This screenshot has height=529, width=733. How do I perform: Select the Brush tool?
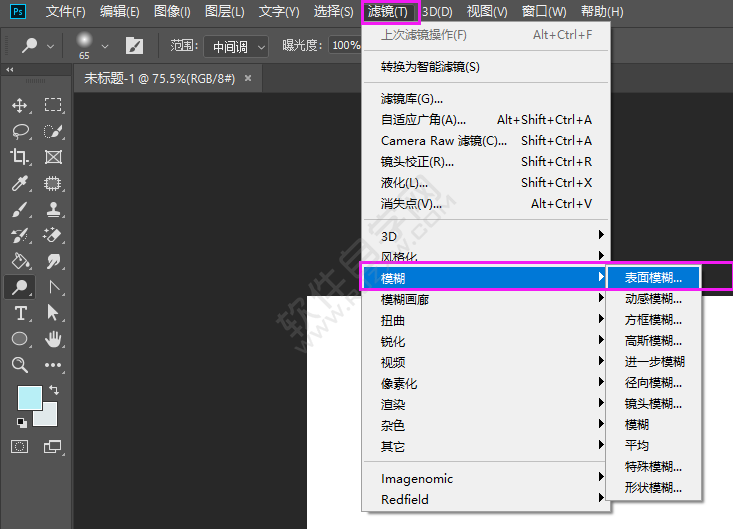(x=20, y=209)
